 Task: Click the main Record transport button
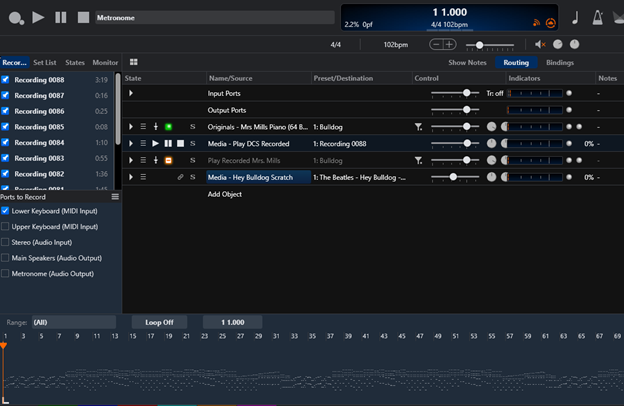(x=16, y=18)
